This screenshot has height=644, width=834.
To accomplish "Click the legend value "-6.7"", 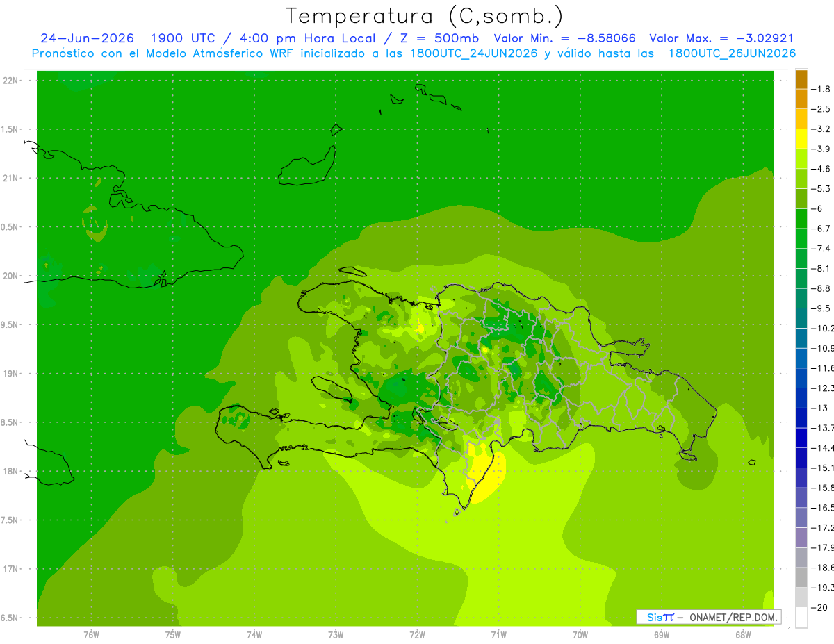I will click(x=821, y=229).
